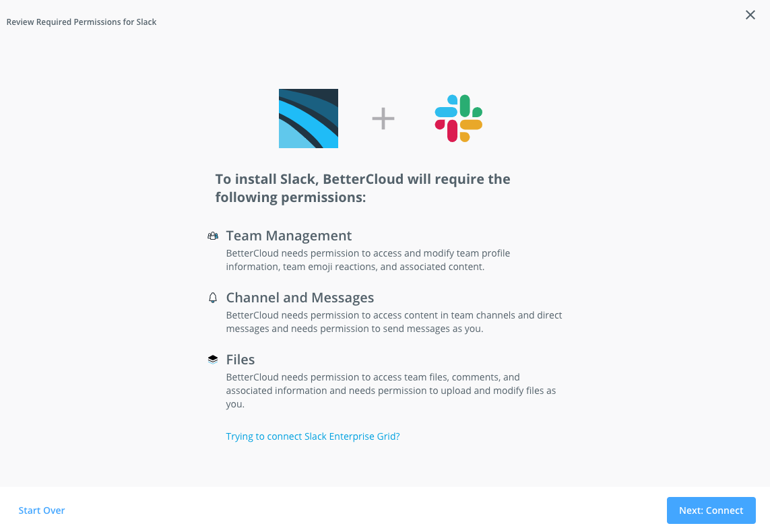Select the Files section heading
Image resolution: width=770 pixels, height=532 pixels.
click(x=240, y=359)
